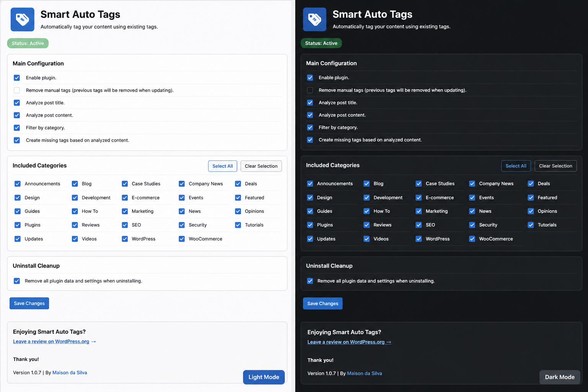Click the Light Mode button
This screenshot has height=392, width=588.
(264, 377)
